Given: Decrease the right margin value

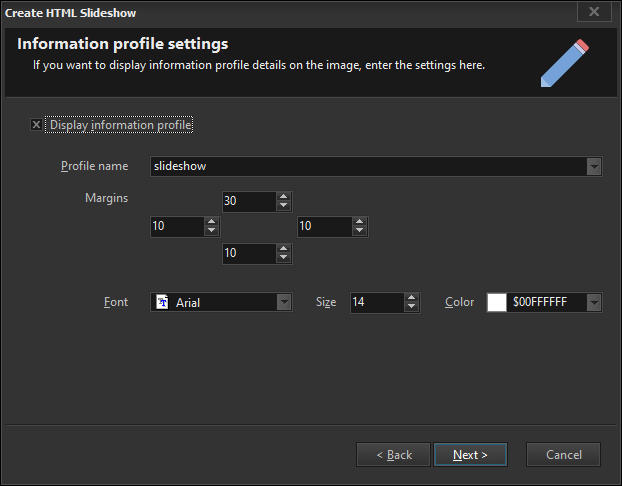Looking at the screenshot, I should coord(360,232).
